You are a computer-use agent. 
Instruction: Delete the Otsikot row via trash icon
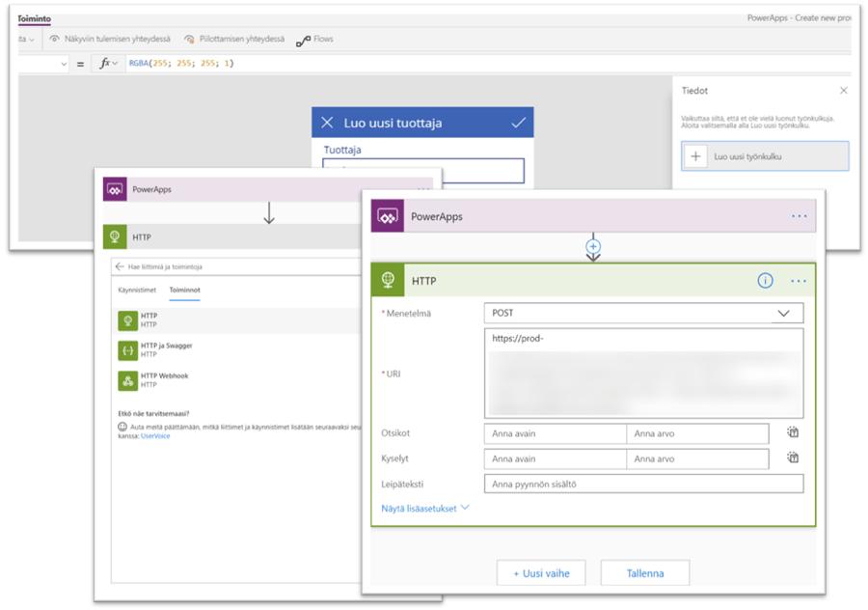793,432
